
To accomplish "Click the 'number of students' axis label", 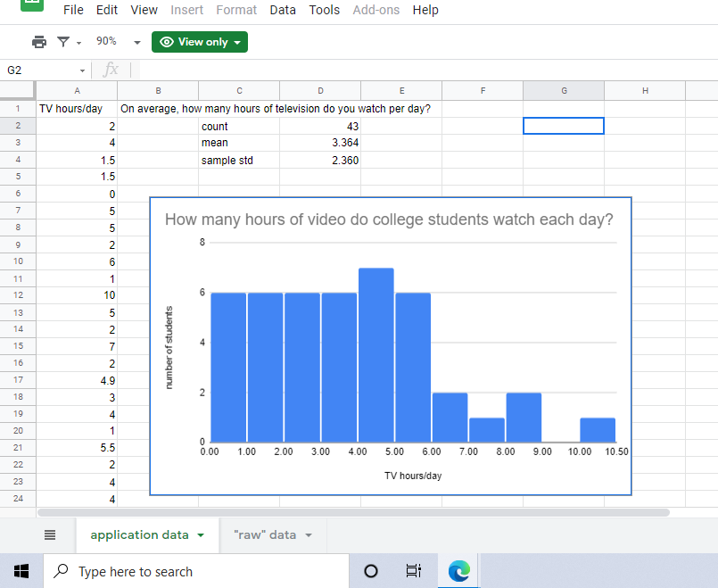I will [x=169, y=348].
